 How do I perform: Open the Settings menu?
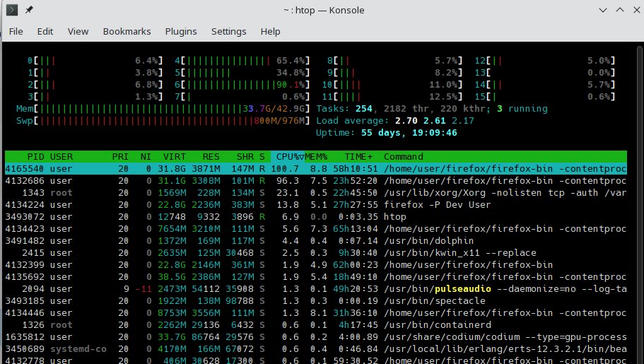click(228, 31)
